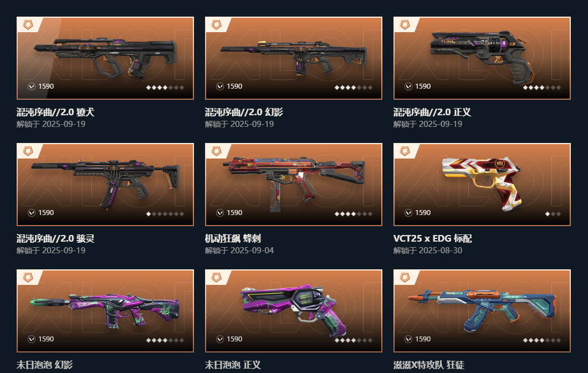Click the VP currency icon on 骇灵 card
Screen dimensions: 588x373
pyautogui.click(x=32, y=213)
